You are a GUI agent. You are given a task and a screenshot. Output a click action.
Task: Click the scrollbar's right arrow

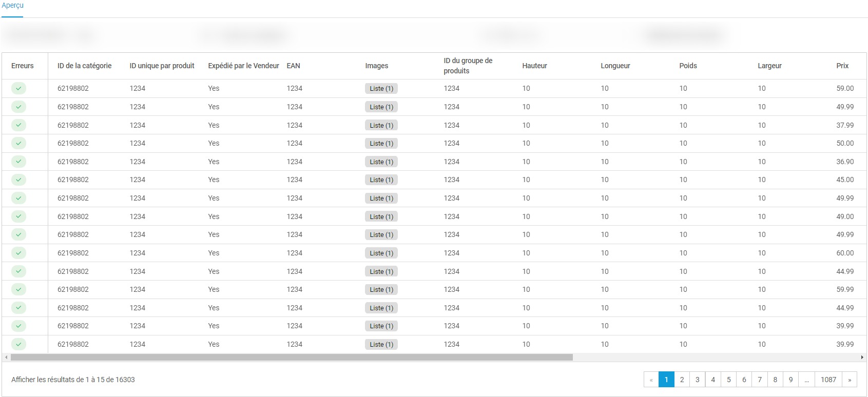coord(862,357)
